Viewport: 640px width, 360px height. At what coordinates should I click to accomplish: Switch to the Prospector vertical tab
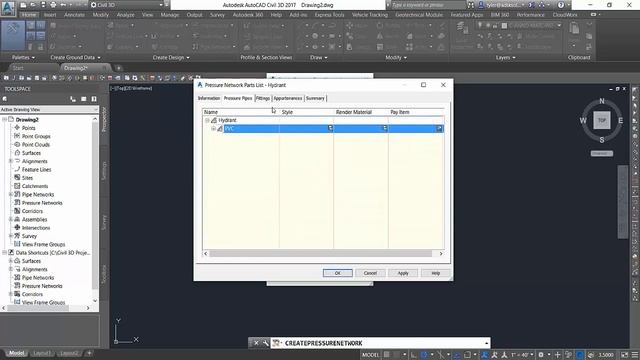pyautogui.click(x=104, y=119)
